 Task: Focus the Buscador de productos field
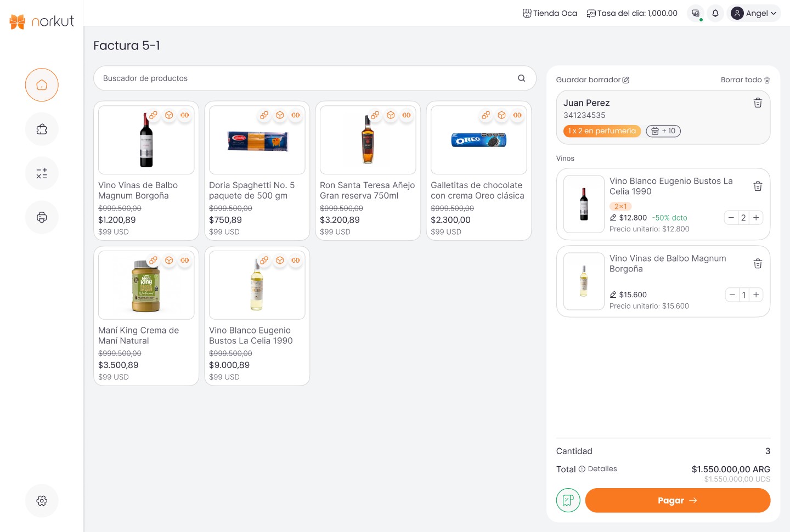(x=315, y=78)
